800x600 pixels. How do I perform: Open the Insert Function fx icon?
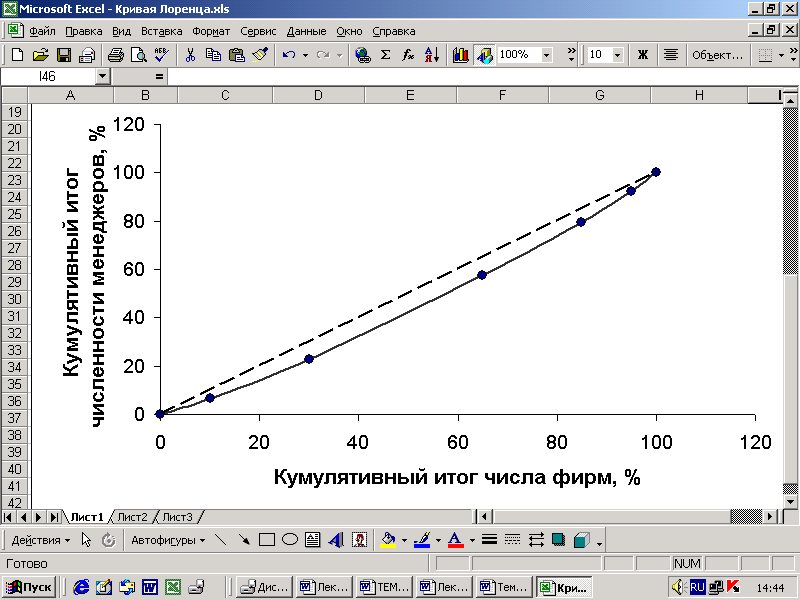click(408, 55)
